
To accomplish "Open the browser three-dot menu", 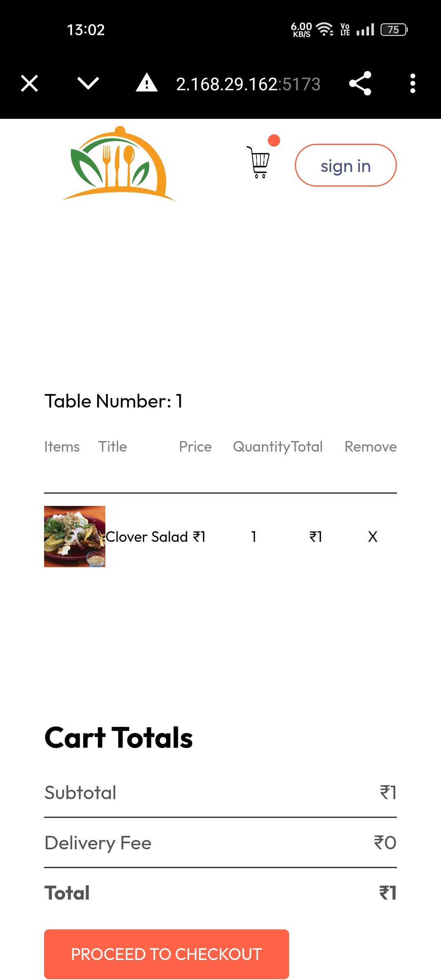I will (413, 83).
